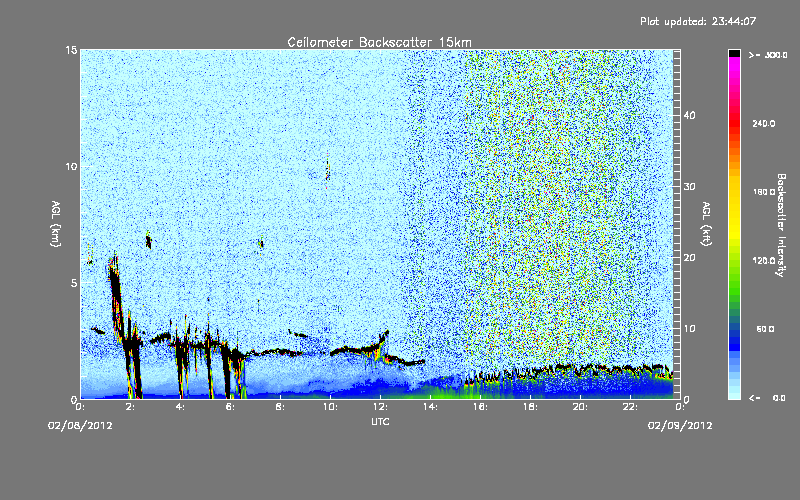Viewport: 800px width, 500px height.
Task: Click the "40" kft tick label
Action: [x=689, y=115]
